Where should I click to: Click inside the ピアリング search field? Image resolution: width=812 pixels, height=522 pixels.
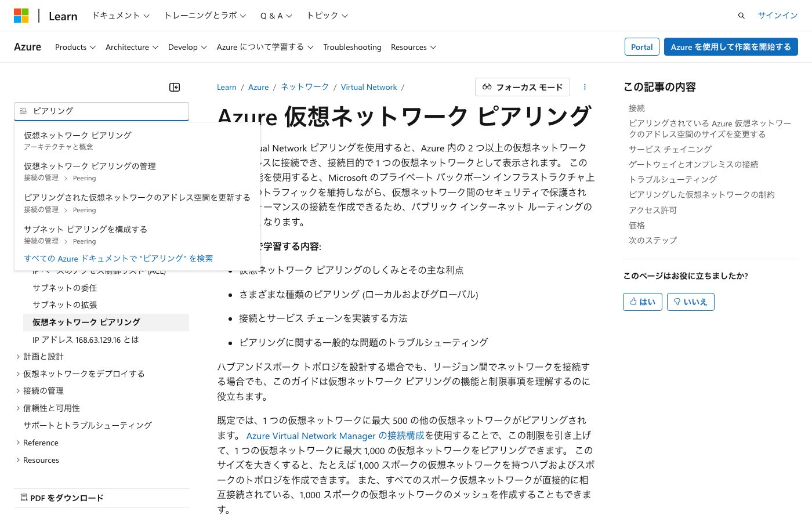(101, 111)
